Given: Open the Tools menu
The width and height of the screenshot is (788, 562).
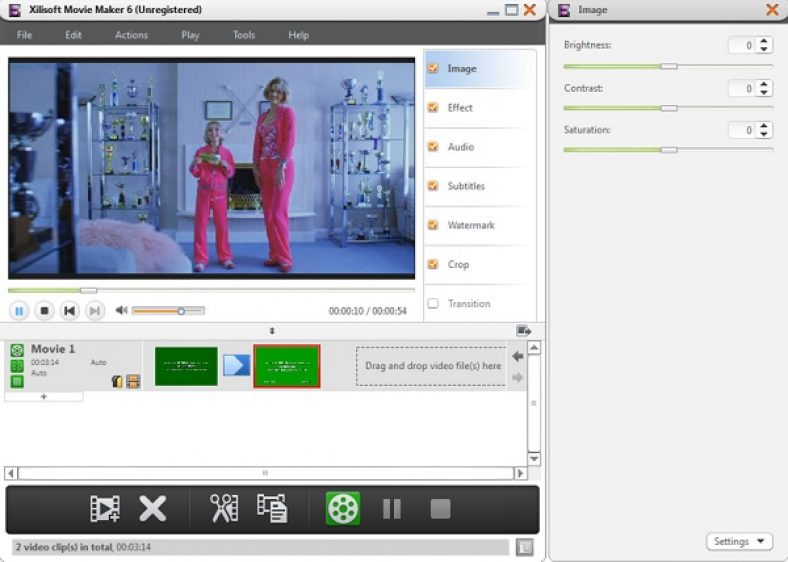Looking at the screenshot, I should click(x=244, y=35).
